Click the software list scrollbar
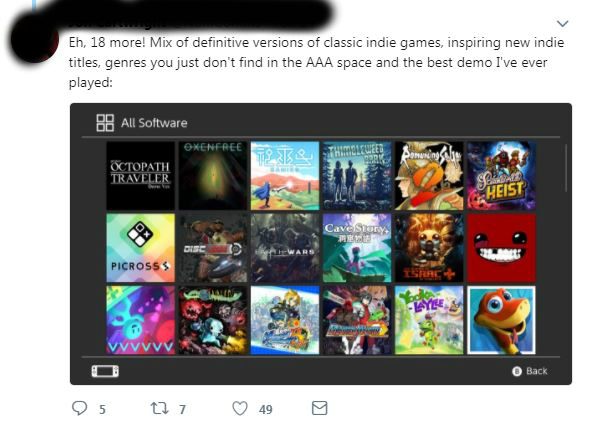The height and width of the screenshot is (426, 591). pyautogui.click(x=566, y=168)
